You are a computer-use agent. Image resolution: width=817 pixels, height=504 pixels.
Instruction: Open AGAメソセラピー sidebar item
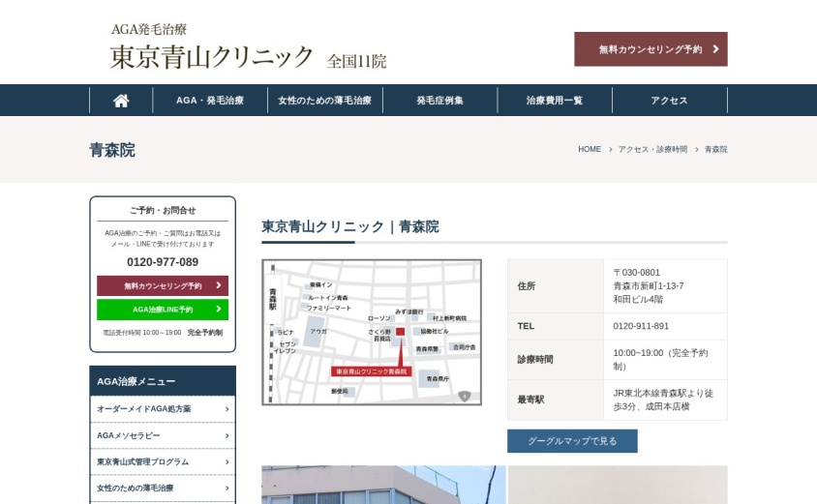(x=163, y=435)
